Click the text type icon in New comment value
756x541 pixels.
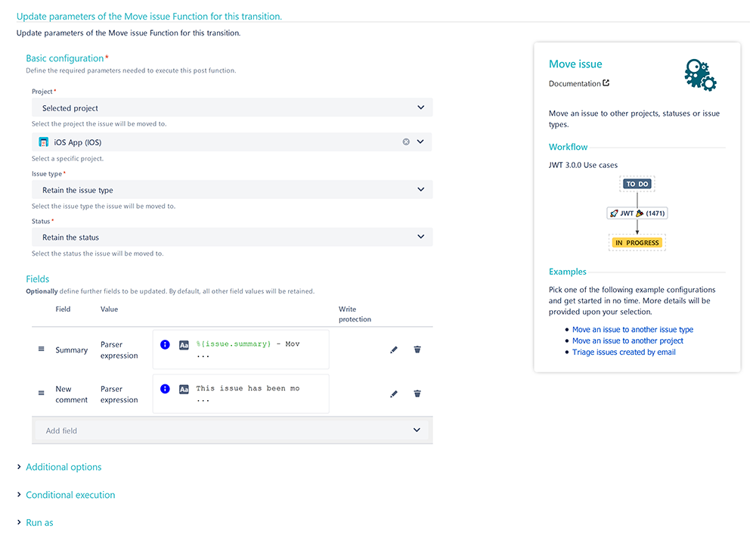pyautogui.click(x=184, y=389)
